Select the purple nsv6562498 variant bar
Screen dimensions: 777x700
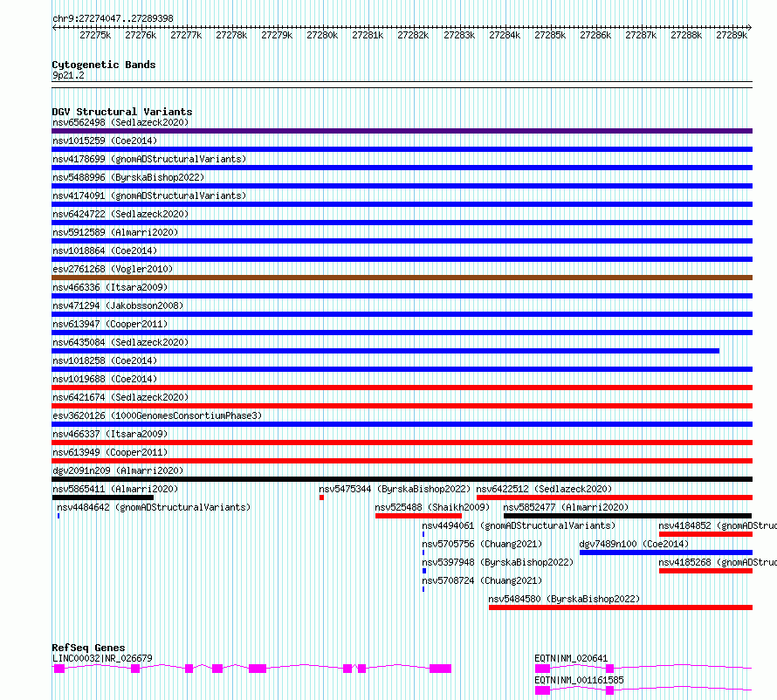pos(402,131)
